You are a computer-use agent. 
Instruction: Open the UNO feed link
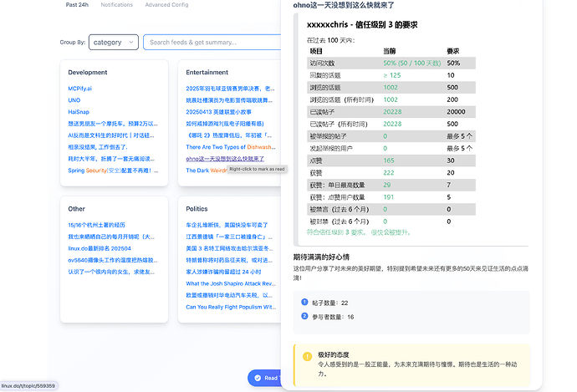(74, 100)
